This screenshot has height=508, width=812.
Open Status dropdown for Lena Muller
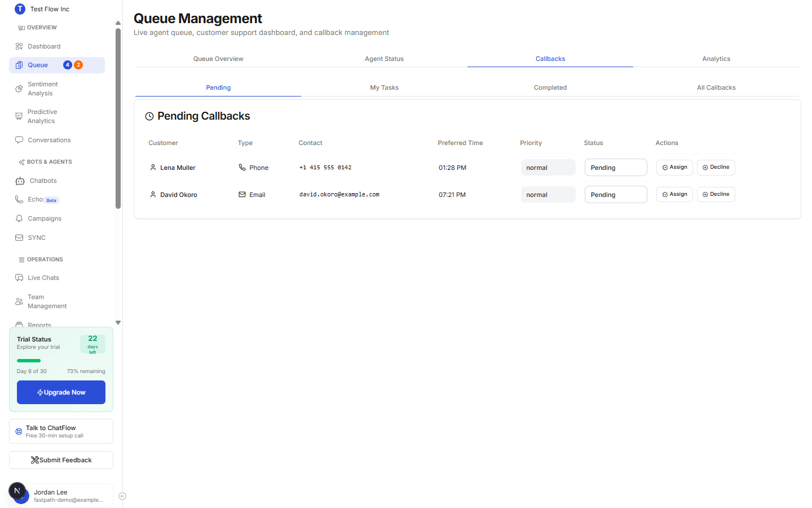pos(616,168)
